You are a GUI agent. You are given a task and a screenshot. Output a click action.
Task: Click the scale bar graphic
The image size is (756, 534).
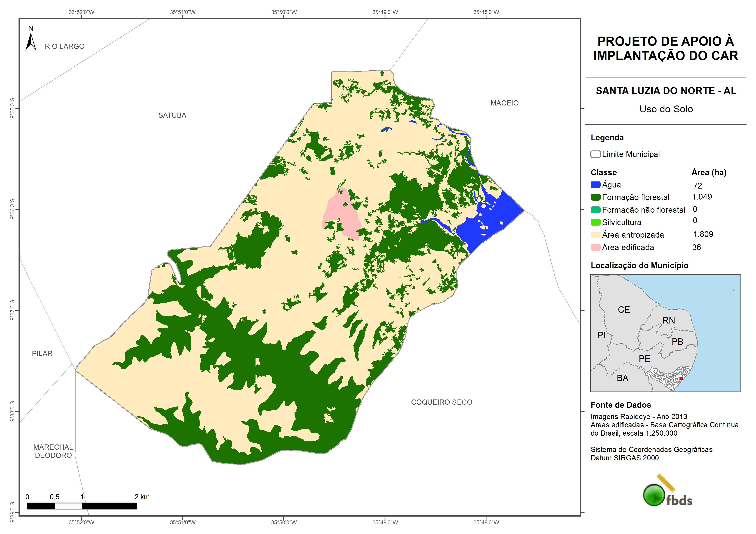click(82, 506)
